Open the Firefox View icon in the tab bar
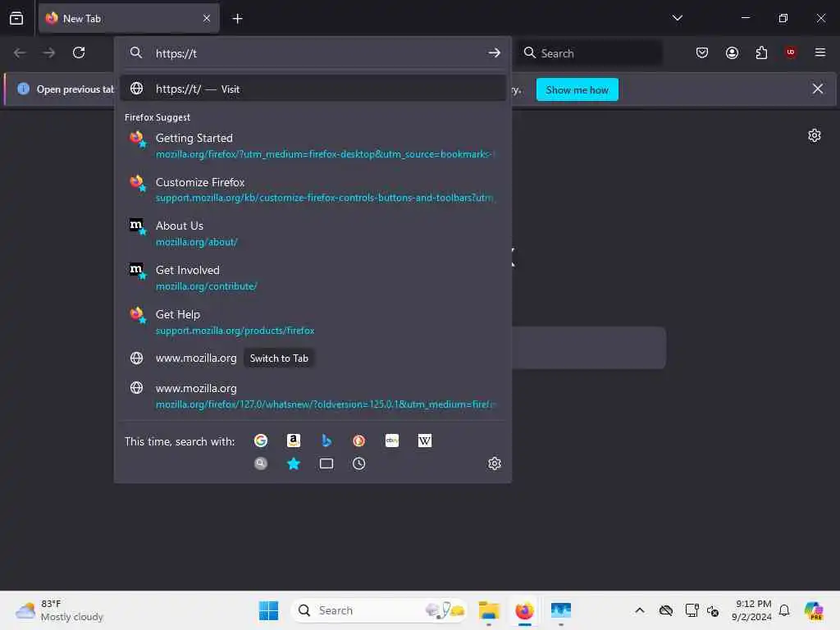 (x=16, y=18)
